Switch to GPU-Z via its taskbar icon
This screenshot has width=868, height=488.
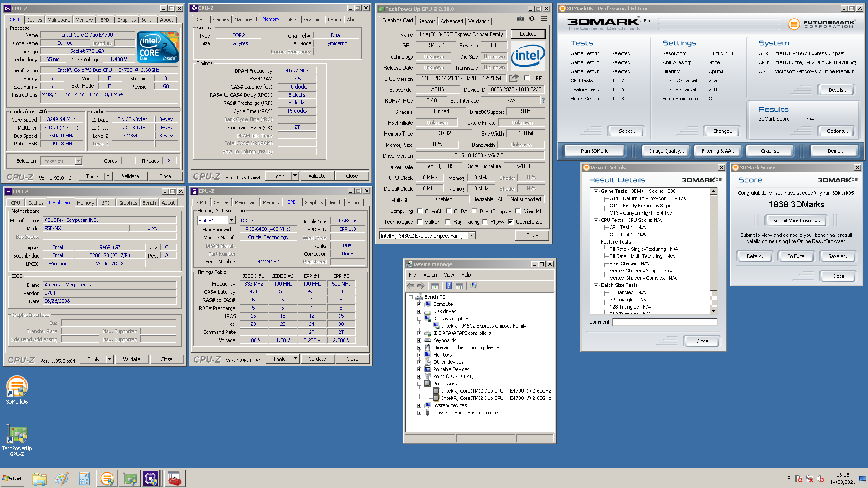tap(130, 479)
